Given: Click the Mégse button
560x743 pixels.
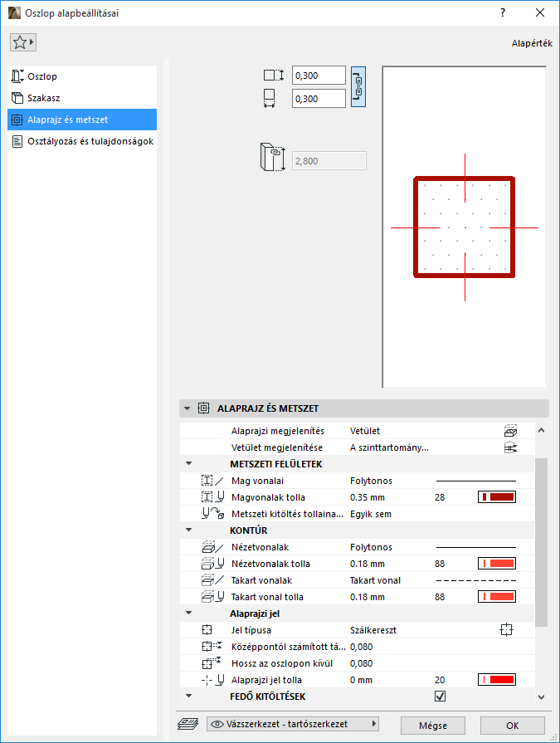Looking at the screenshot, I should 433,726.
